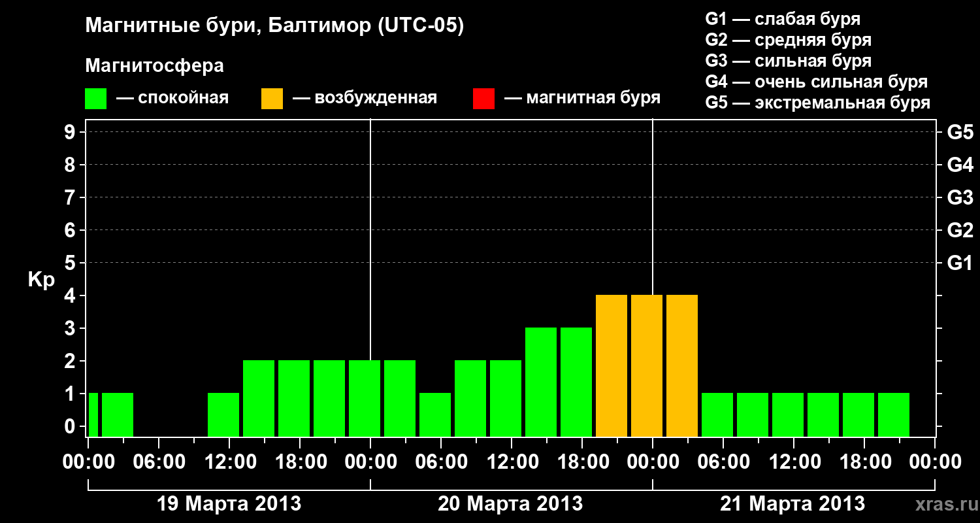Click the green спокойная legend swatch

pyautogui.click(x=95, y=99)
